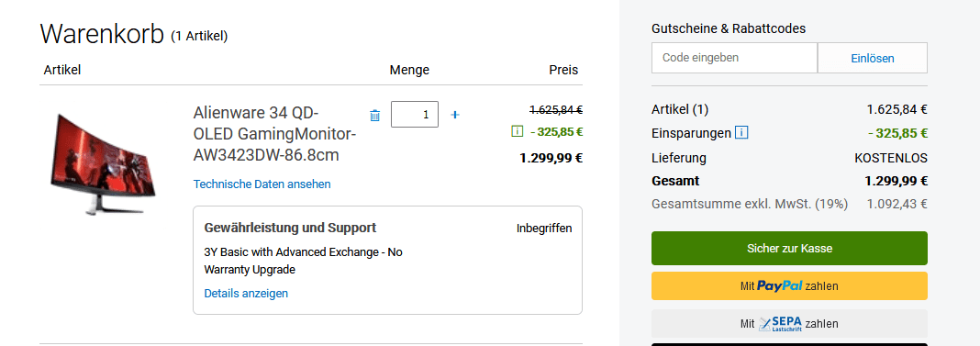Image resolution: width=980 pixels, height=346 pixels.
Task: Pay using the PayPal button
Action: 789,286
